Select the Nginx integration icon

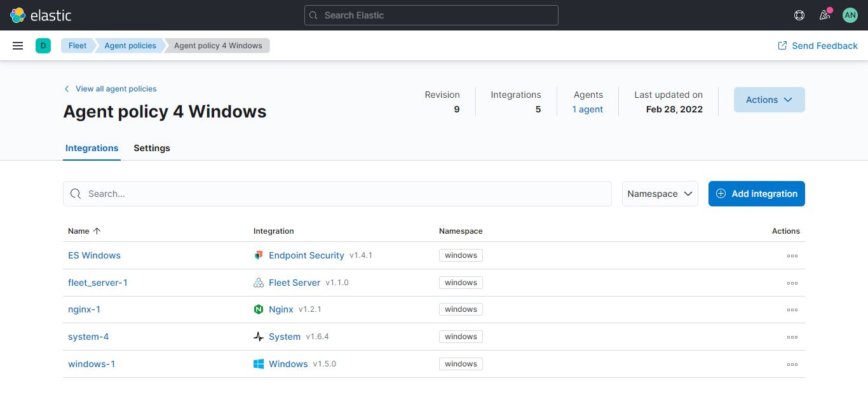coord(259,309)
